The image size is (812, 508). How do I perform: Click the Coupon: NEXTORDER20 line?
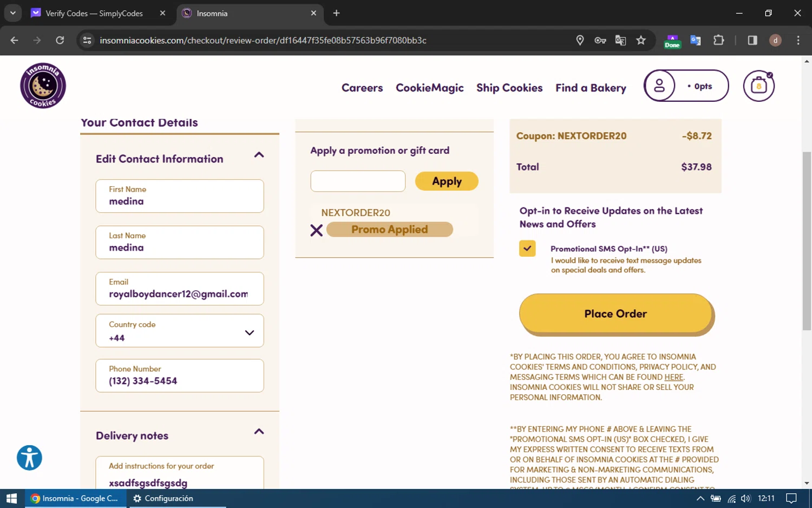pyautogui.click(x=614, y=136)
